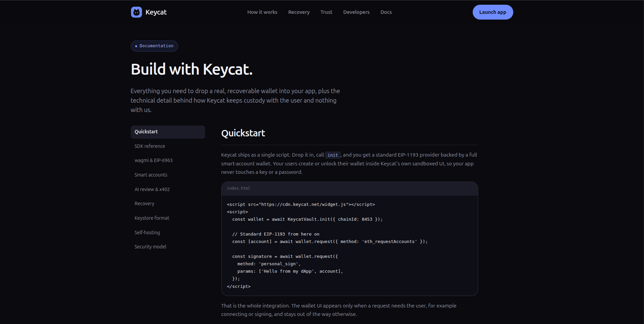The height and width of the screenshot is (324, 644).
Task: Select Quickstart in the docs sidebar
Action: tap(168, 132)
